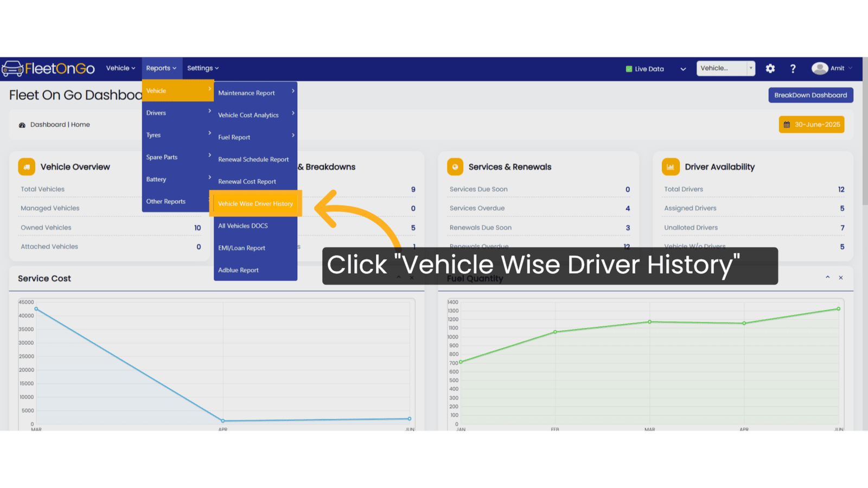This screenshot has width=868, height=488.
Task: Click the dashboard breadcrumb icon
Action: tap(22, 125)
